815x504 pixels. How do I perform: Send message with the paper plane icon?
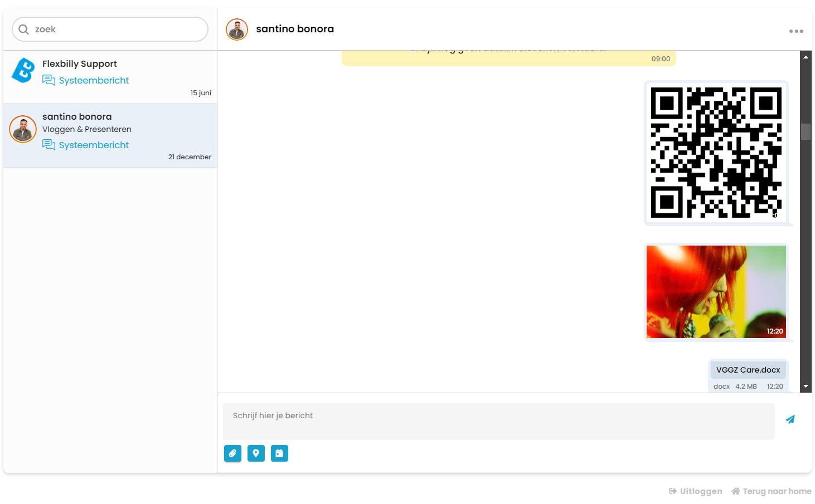point(790,419)
